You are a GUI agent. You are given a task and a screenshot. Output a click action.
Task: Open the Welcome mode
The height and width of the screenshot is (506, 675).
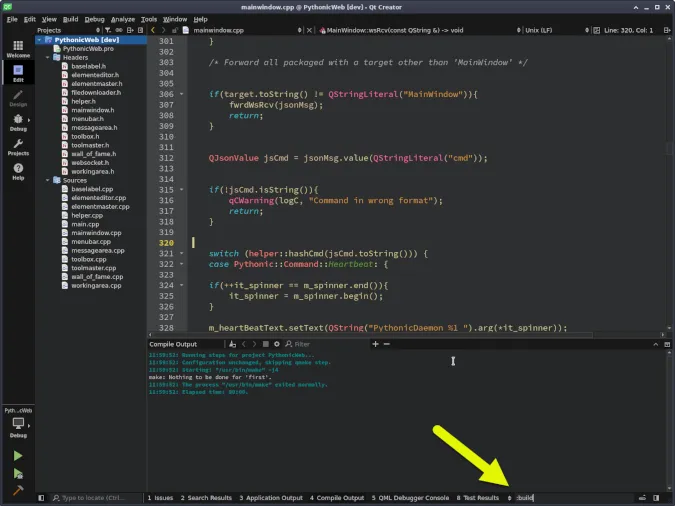coord(18,46)
